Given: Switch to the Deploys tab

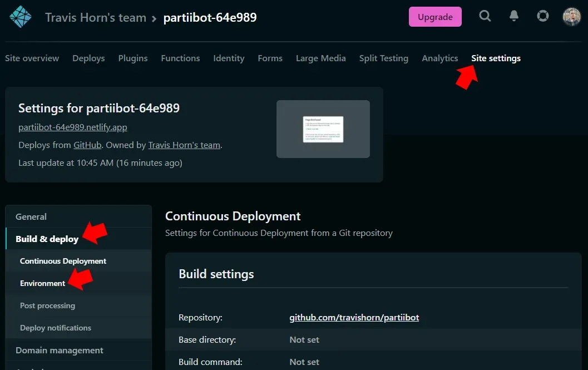Looking at the screenshot, I should [88, 58].
